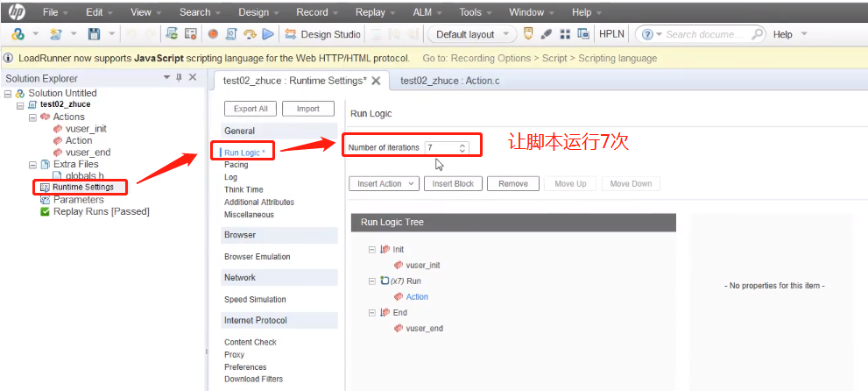This screenshot has width=868, height=391.
Task: Collapse the End node in Run Logic Tree
Action: (372, 313)
